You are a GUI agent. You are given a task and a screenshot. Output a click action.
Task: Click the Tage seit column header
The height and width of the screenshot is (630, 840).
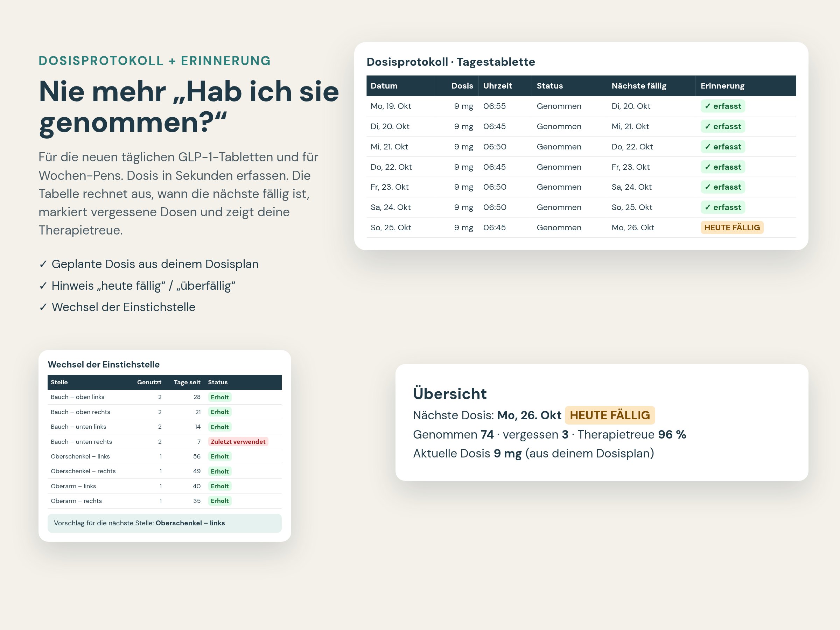(x=187, y=383)
